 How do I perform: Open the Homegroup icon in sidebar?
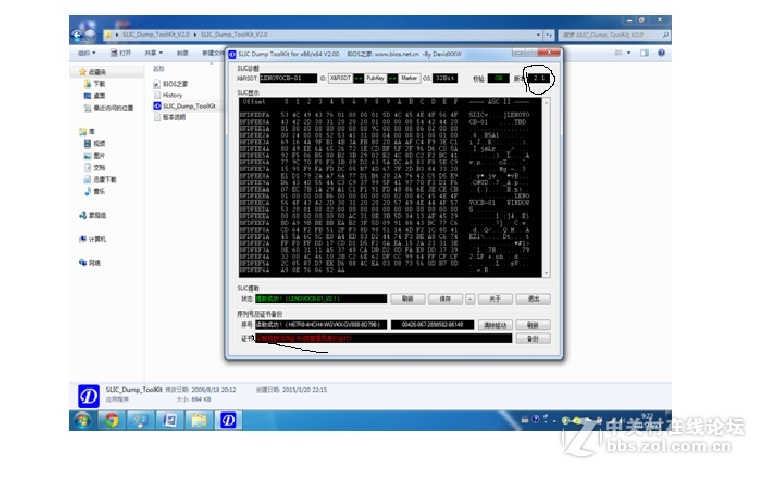(83, 215)
